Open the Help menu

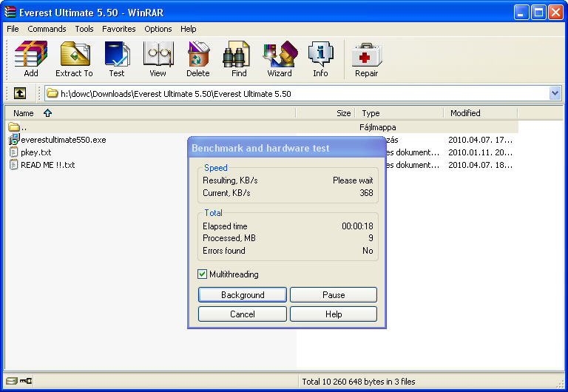(x=189, y=29)
